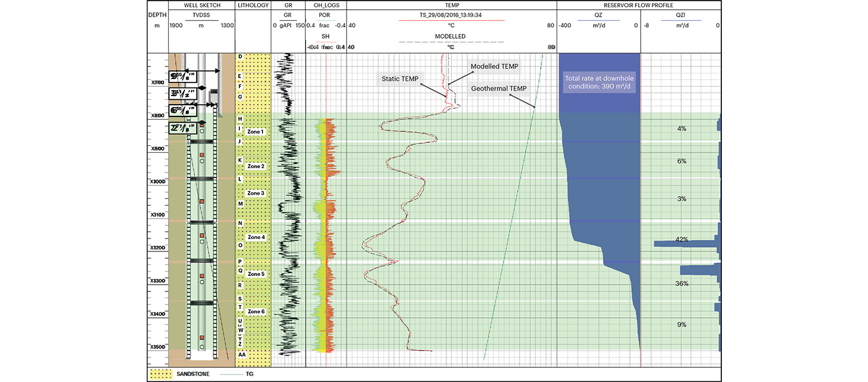Select the RESERVOIR FLOW PROFILE header
868x382 pixels.
pos(639,5)
